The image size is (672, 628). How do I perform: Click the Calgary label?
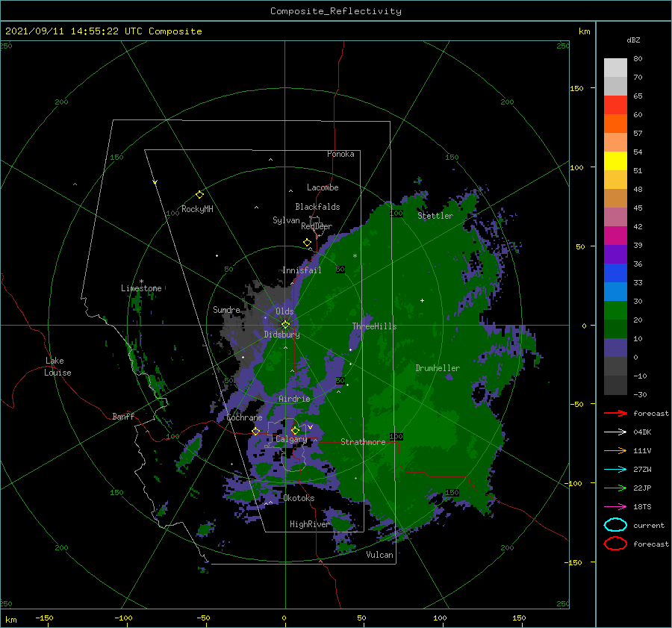coord(291,439)
